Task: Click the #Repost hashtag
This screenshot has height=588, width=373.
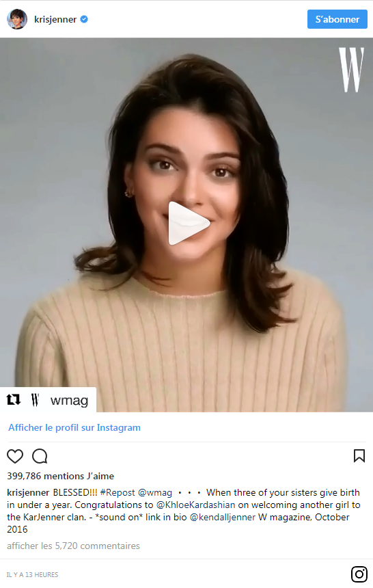Action: pyautogui.click(x=118, y=492)
